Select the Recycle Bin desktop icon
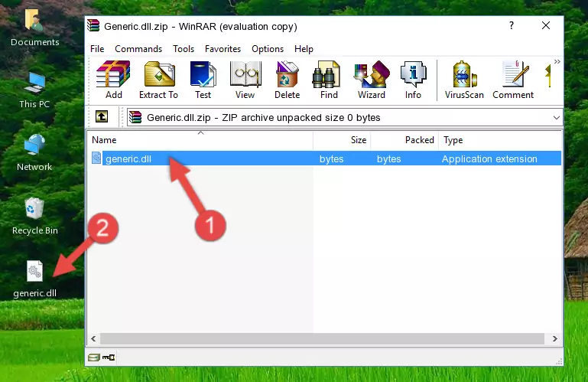 (x=34, y=217)
